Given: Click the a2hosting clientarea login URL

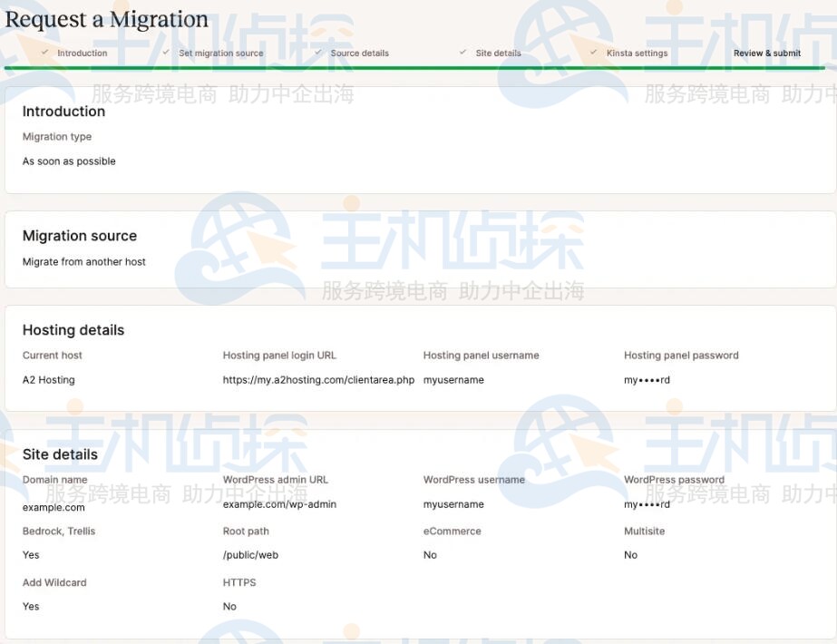Looking at the screenshot, I should [318, 380].
